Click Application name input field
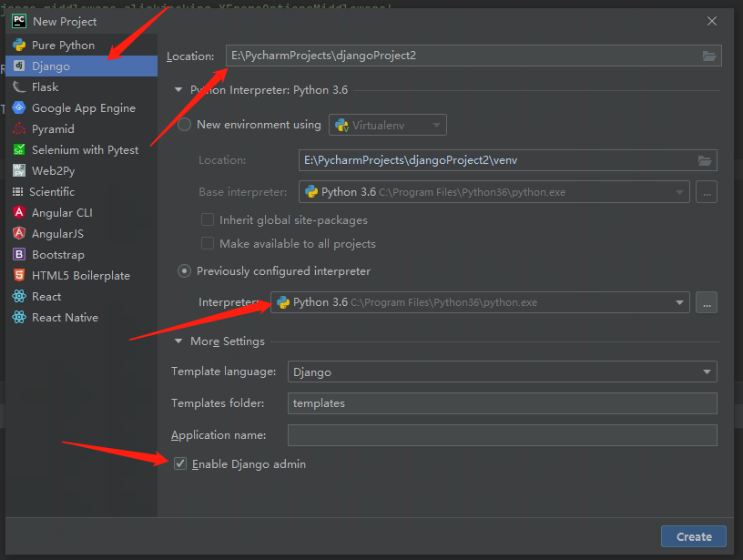 (503, 435)
